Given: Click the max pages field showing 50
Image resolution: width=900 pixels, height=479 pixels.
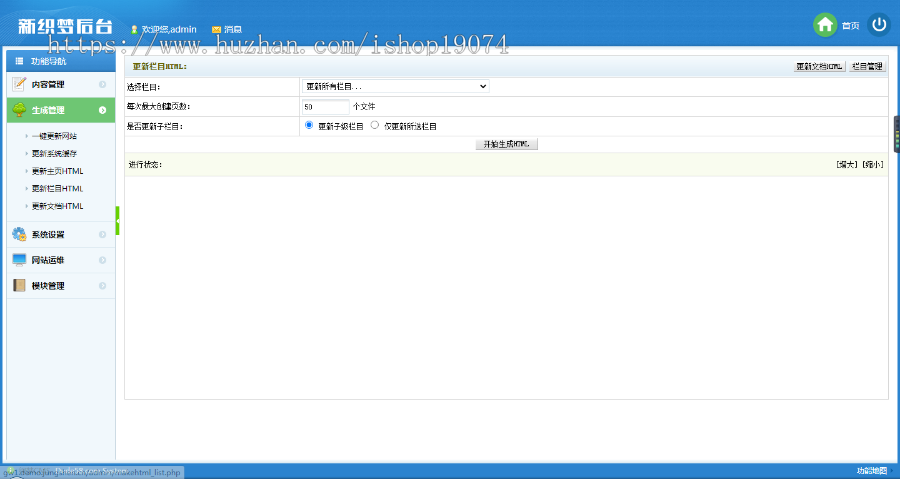Looking at the screenshot, I should click(x=325, y=107).
